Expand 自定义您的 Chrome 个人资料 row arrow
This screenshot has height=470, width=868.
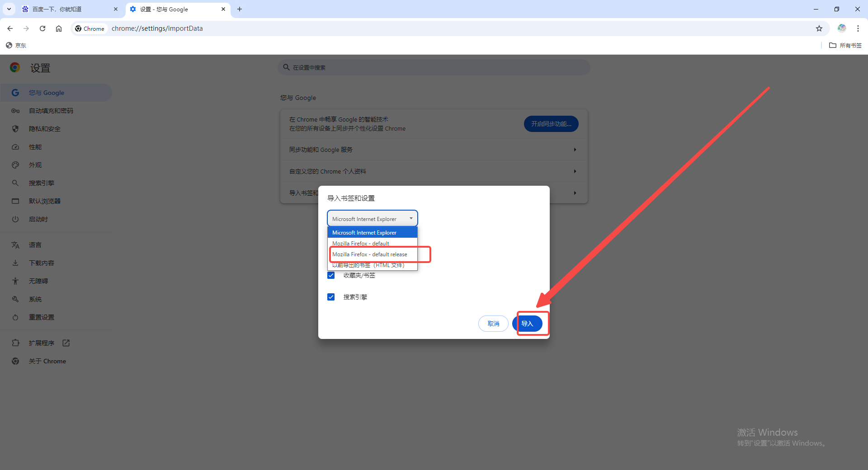click(x=575, y=171)
